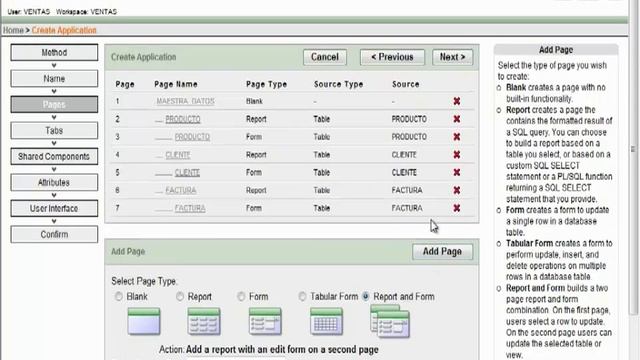Open the PRODUCTO link in page 3 row
The width and height of the screenshot is (640, 360).
[x=192, y=137]
